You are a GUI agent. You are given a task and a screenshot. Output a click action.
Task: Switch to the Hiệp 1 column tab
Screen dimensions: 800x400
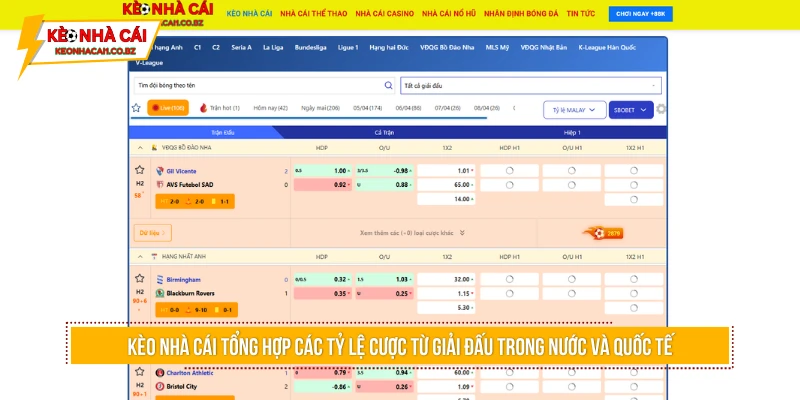point(572,133)
